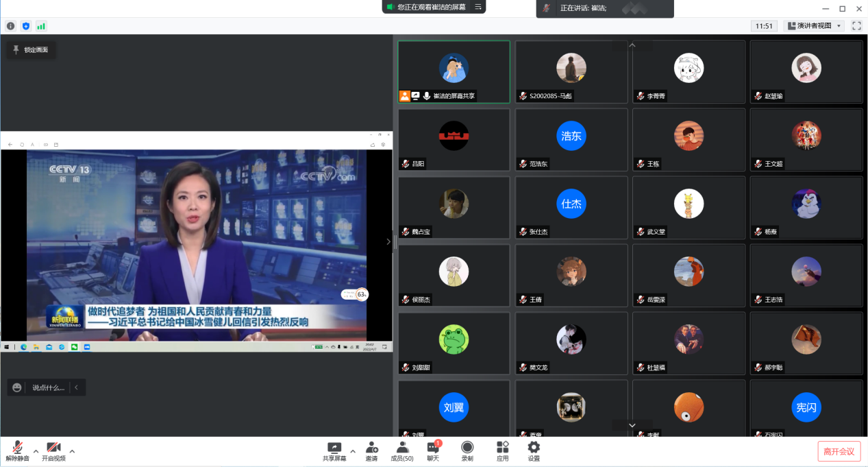Expand audio options arrow beside 解除静音
The image size is (868, 467).
[36, 451]
